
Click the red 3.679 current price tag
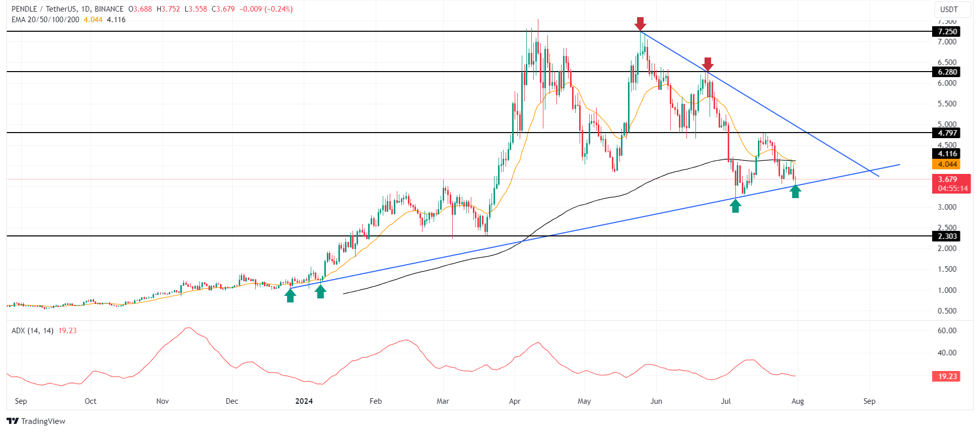point(947,179)
